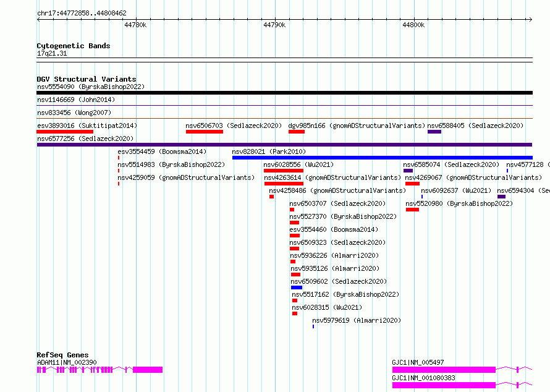This screenshot has width=550, height=392.
Task: Open GJC1|NM_005497 gene label
Action: click(418, 362)
